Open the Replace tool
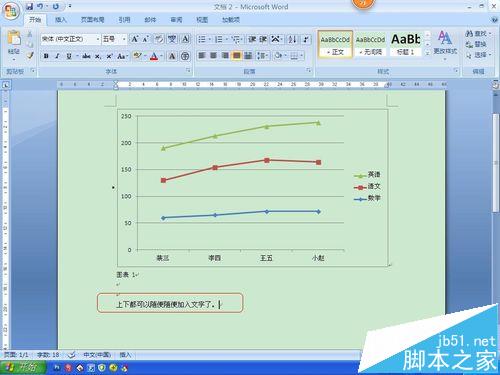Image resolution: width=500 pixels, height=375 pixels. (477, 44)
